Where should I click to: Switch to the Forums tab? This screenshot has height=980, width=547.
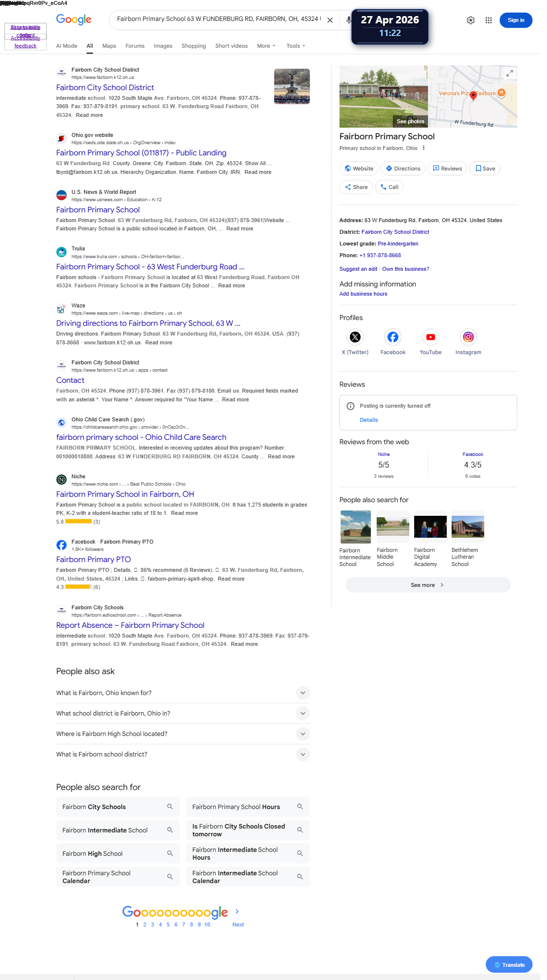(x=135, y=46)
